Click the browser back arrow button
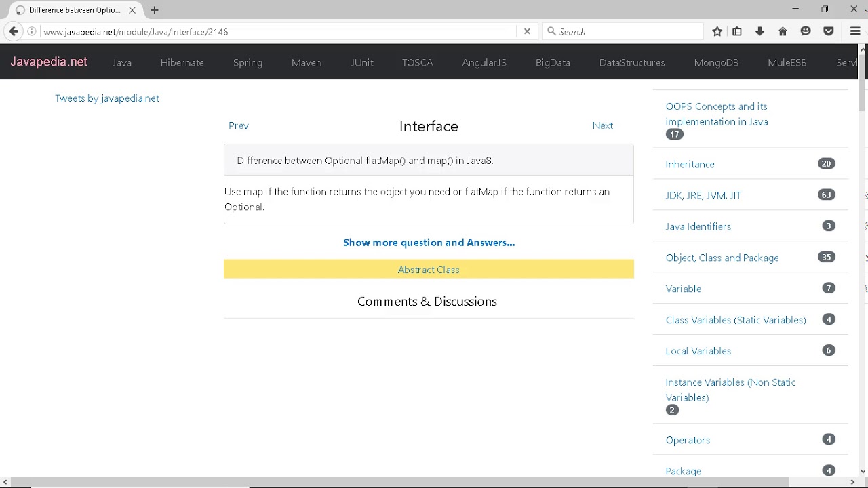868x488 pixels. (14, 31)
